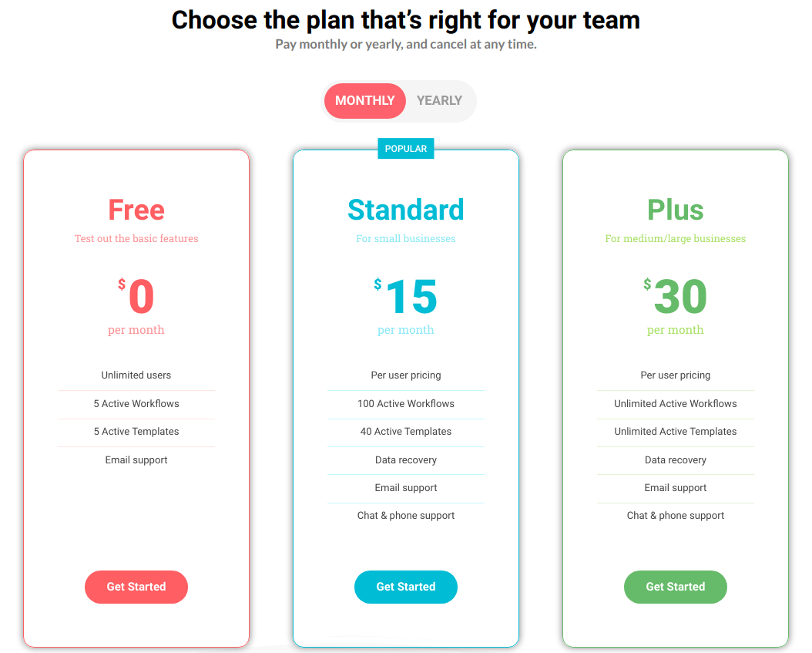The height and width of the screenshot is (653, 812).
Task: Click the $0 price on Free plan
Action: [136, 295]
